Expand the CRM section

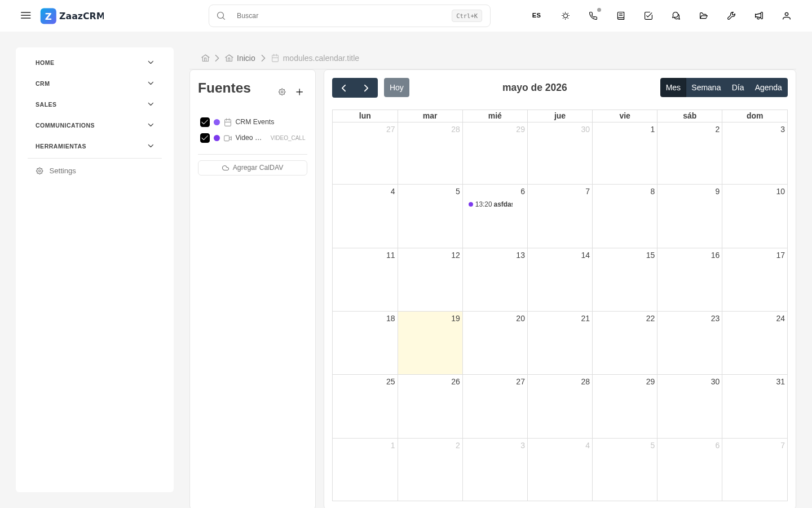(95, 84)
